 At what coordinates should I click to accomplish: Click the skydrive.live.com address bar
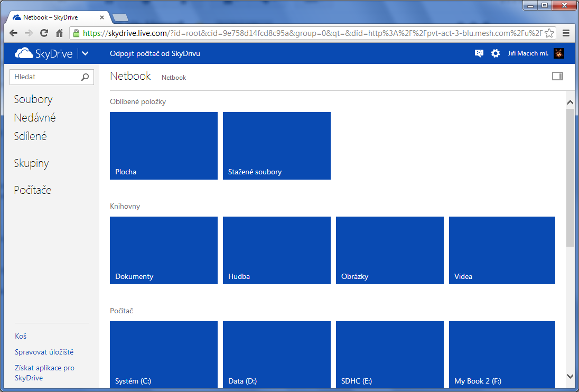pyautogui.click(x=312, y=33)
